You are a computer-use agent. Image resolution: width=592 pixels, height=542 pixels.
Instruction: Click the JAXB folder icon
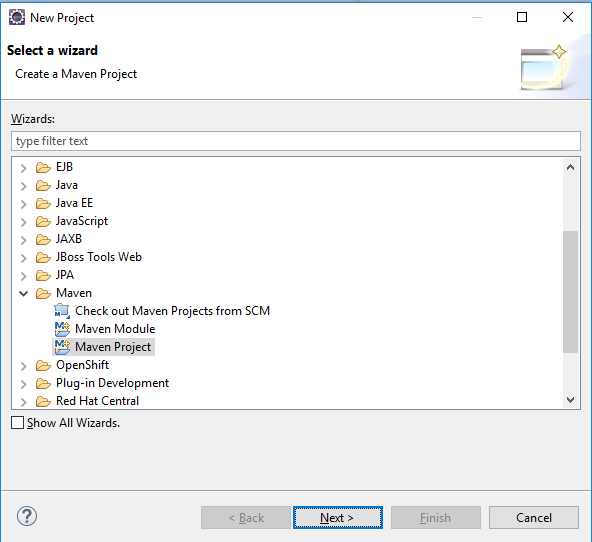coord(43,239)
